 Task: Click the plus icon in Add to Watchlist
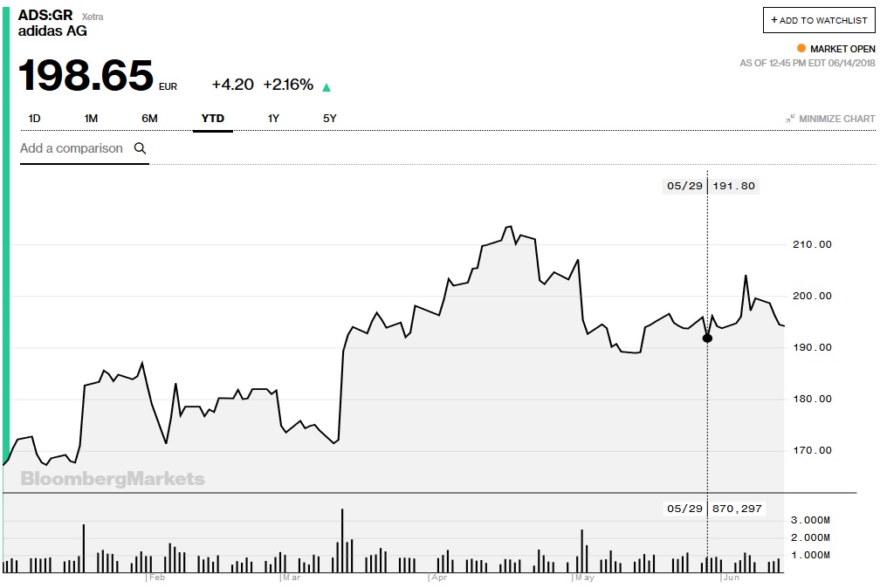[x=773, y=20]
